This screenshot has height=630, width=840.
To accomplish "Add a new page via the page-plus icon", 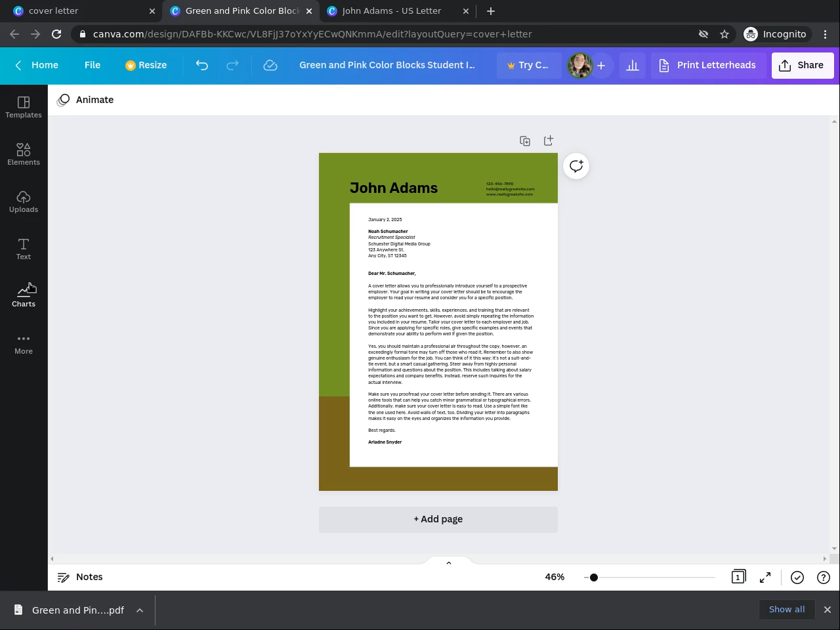I will [x=549, y=141].
